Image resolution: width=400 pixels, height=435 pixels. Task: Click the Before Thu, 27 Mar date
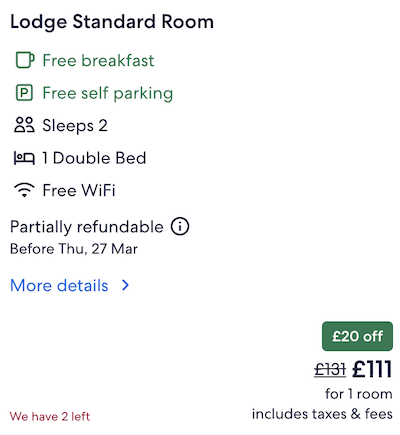tap(74, 249)
